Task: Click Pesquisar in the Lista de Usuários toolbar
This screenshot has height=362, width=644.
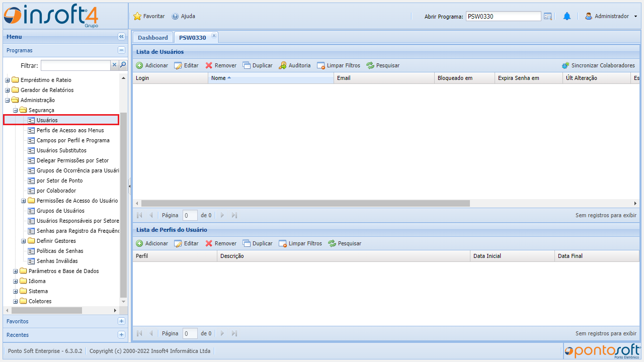Action: tap(383, 65)
